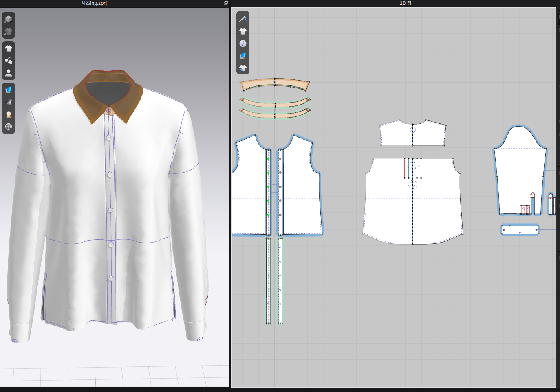Screen dimensions: 560x392
Task: Toggle the button-and-shirt attachments icon
Action: click(x=9, y=61)
